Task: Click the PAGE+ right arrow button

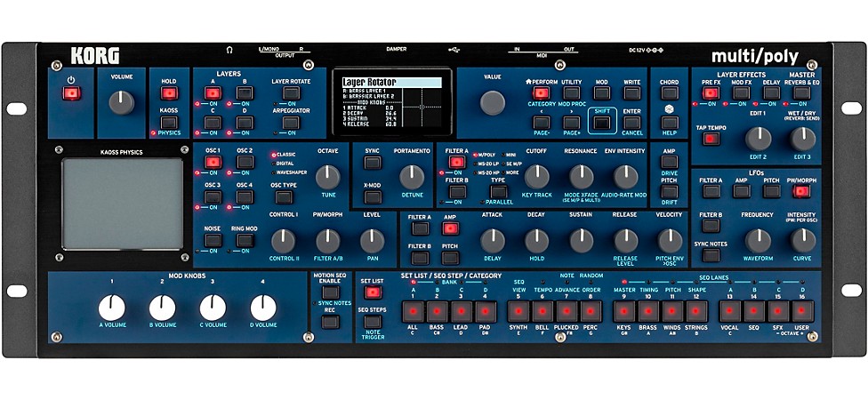Action: [571, 123]
